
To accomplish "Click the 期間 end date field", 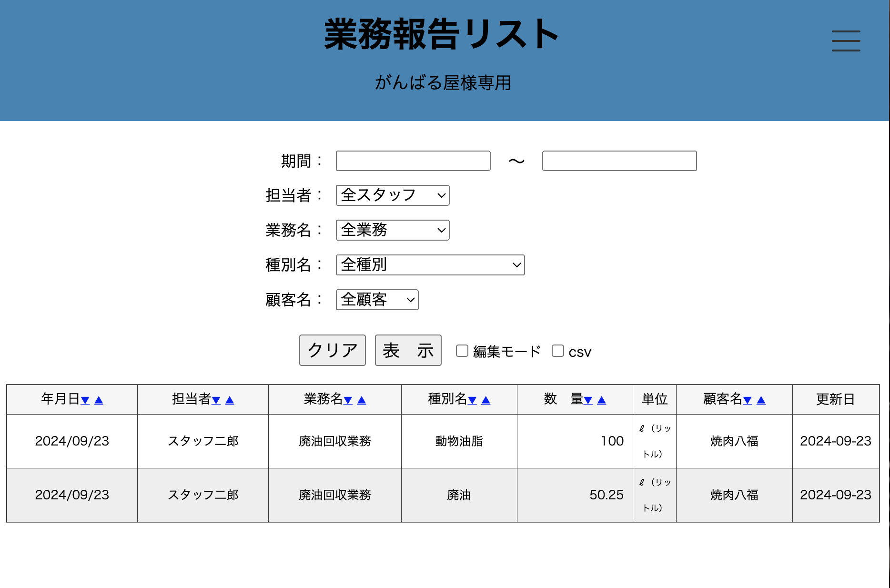I will tap(619, 161).
